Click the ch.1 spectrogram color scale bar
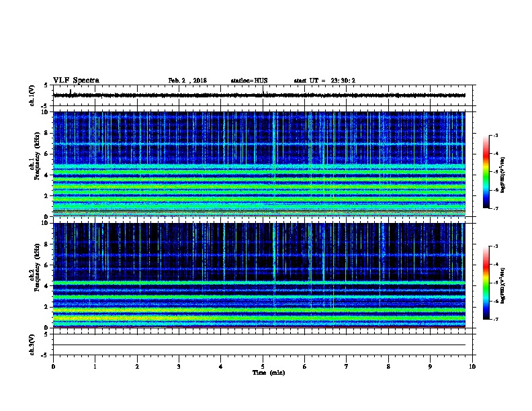532x411 pixels. (x=486, y=172)
